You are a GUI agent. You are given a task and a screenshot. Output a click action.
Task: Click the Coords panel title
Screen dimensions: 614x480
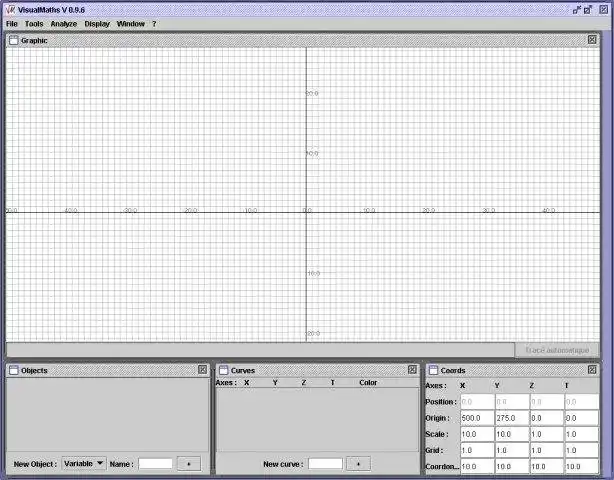coord(453,370)
